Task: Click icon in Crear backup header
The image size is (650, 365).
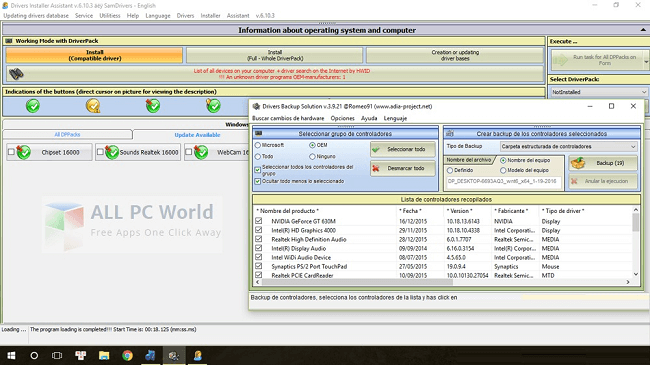Action: point(450,134)
